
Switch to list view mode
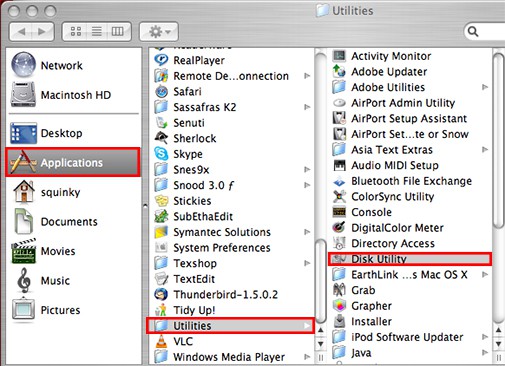pyautogui.click(x=97, y=32)
